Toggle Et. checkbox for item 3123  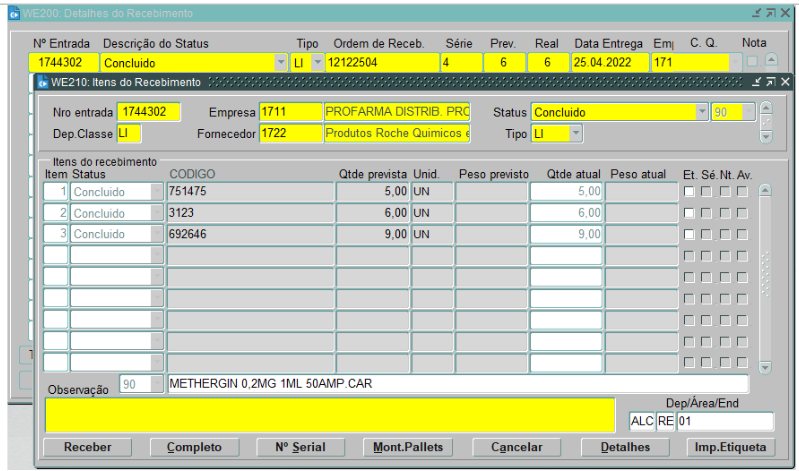coord(689,213)
